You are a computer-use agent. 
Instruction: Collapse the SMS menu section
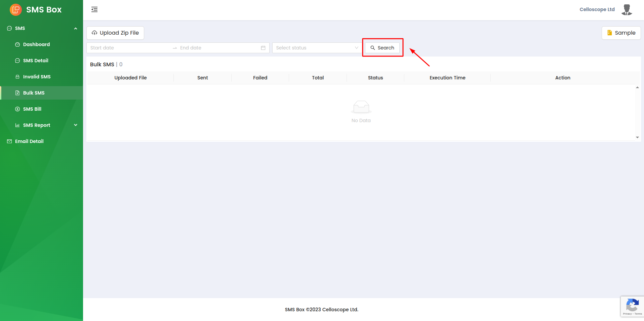pos(76,29)
